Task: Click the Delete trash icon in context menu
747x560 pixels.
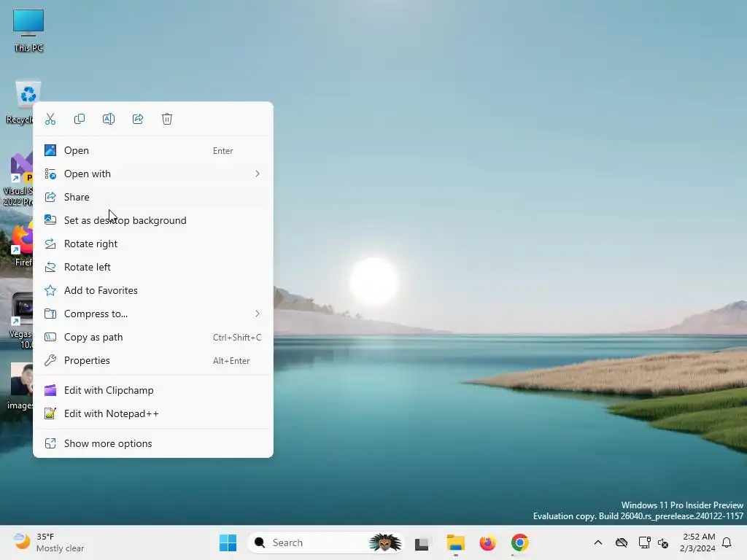Action: [x=167, y=119]
